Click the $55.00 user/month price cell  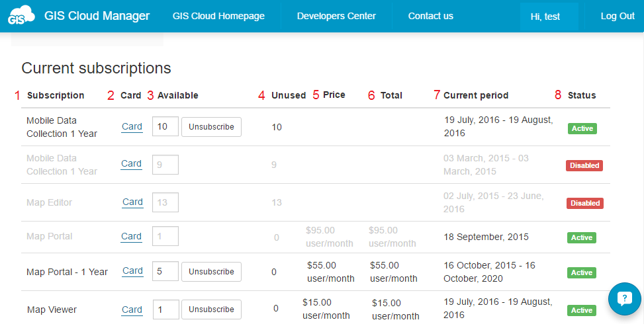[331, 272]
